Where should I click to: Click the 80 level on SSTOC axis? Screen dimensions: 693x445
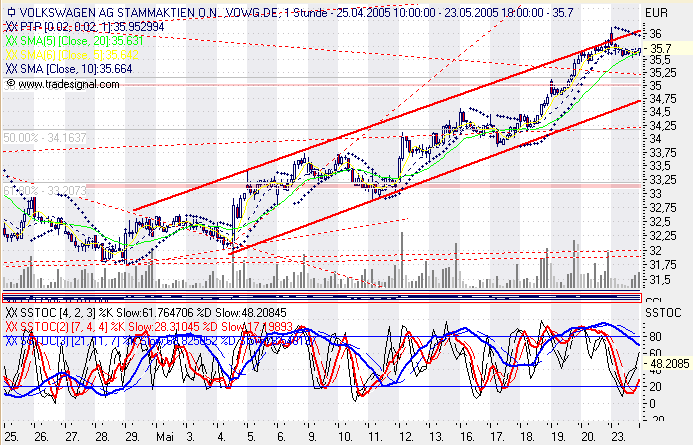[x=655, y=337]
